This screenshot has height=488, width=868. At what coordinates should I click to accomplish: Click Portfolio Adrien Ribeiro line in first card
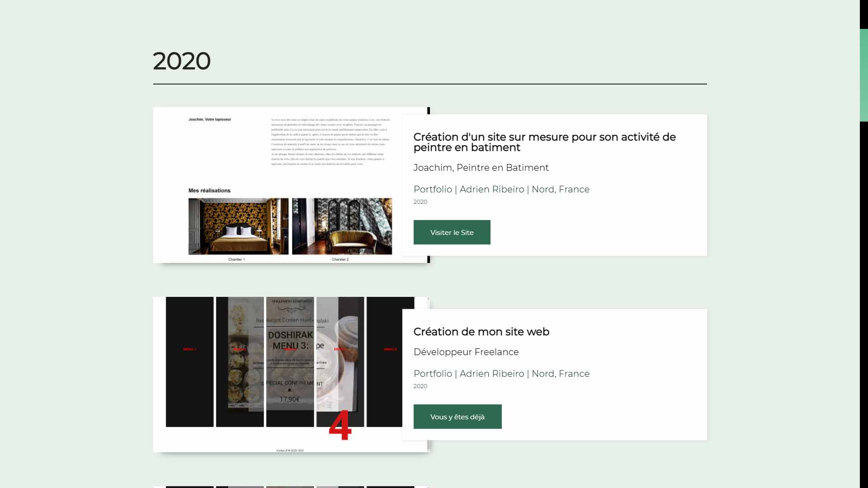(x=501, y=189)
